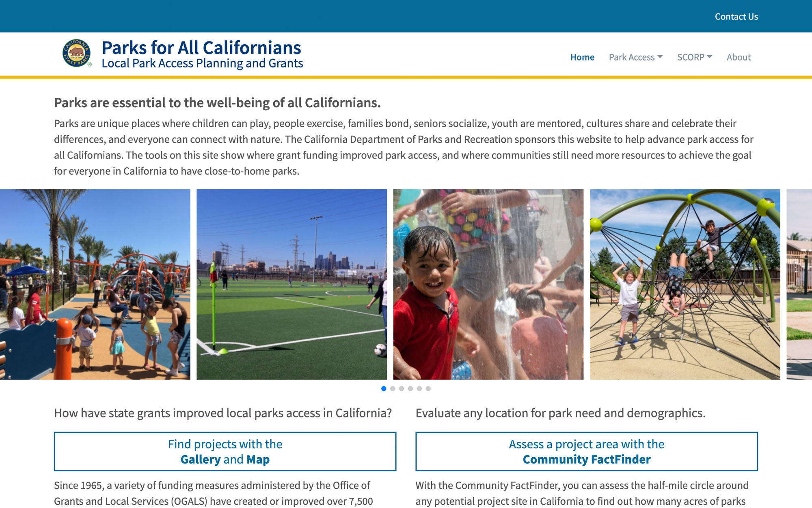Select the second carousel dot indicator

(393, 389)
